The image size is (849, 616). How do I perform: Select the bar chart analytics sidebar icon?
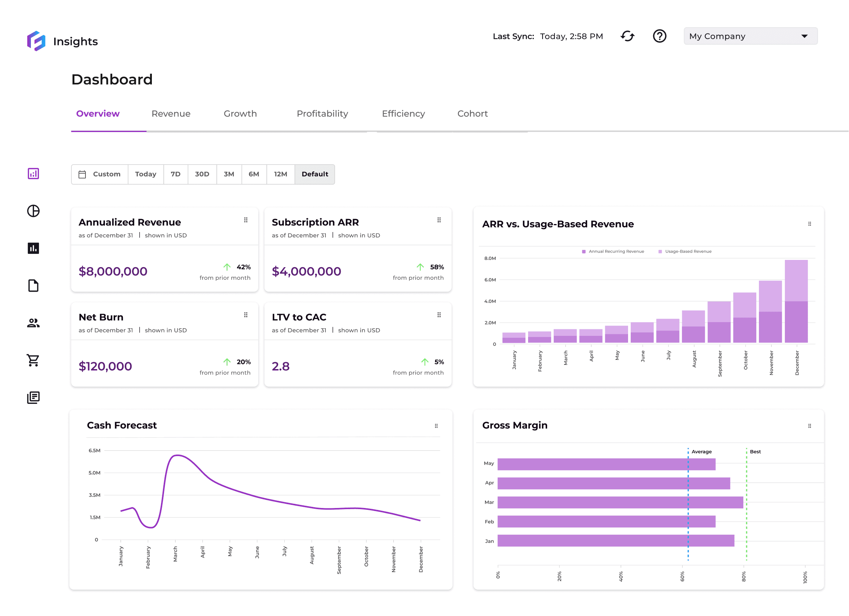[34, 248]
